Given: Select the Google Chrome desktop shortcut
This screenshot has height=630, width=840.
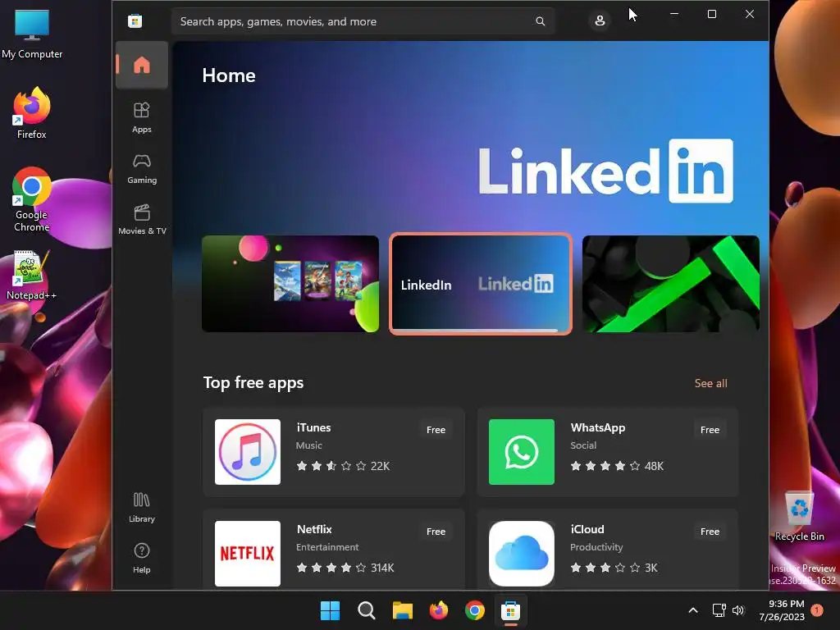Looking at the screenshot, I should (x=32, y=199).
